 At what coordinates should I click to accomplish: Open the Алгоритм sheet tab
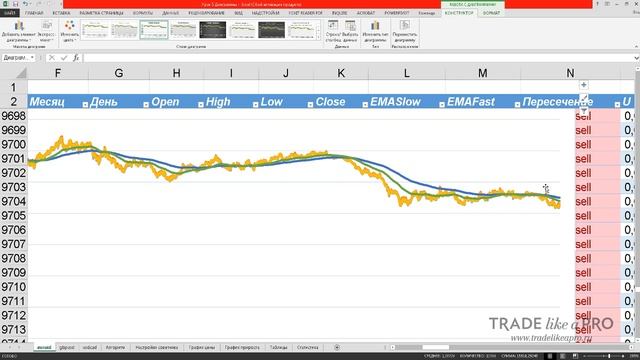[x=116, y=347]
